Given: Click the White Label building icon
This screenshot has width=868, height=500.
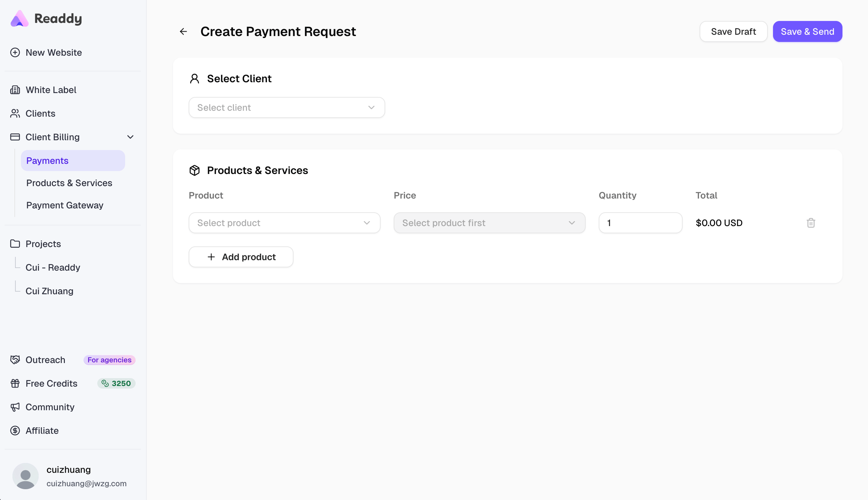Looking at the screenshot, I should click(x=15, y=90).
